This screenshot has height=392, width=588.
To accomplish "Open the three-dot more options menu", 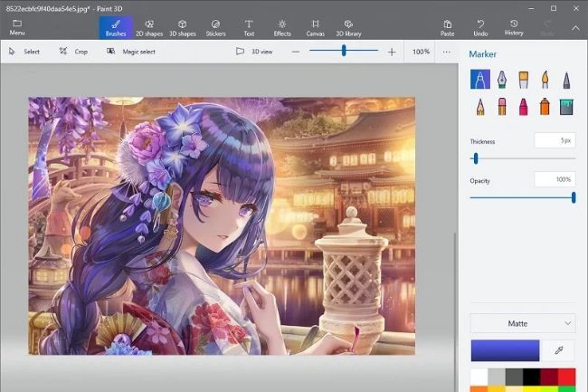I will (446, 52).
